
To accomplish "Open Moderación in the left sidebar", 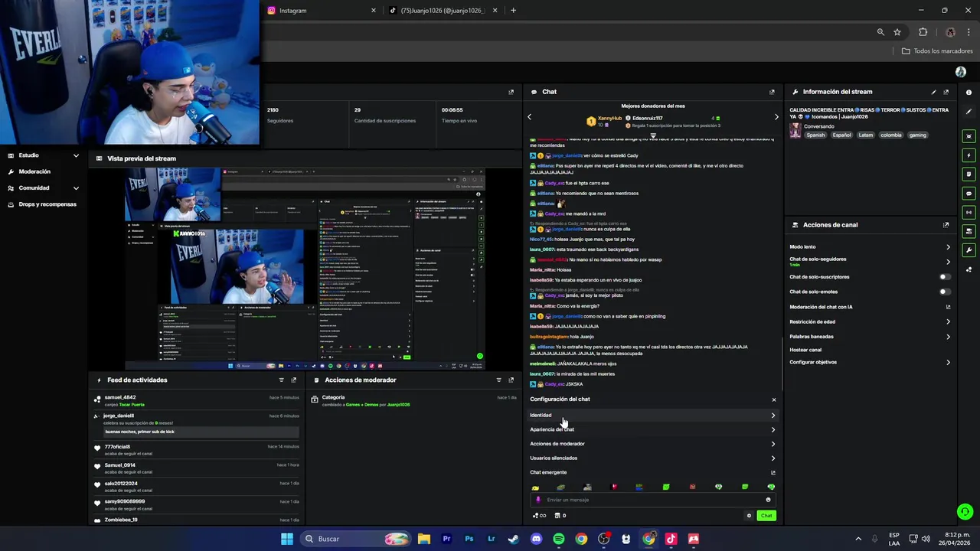I will (x=34, y=171).
